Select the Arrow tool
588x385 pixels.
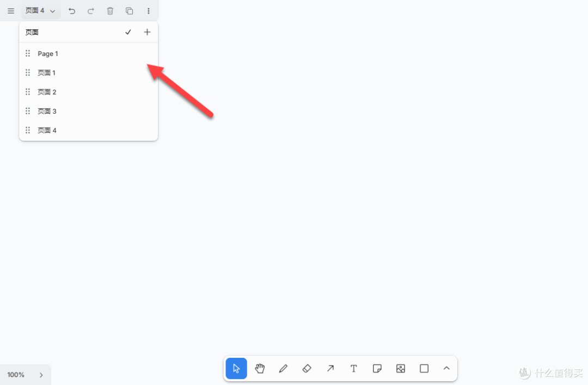[330, 369]
